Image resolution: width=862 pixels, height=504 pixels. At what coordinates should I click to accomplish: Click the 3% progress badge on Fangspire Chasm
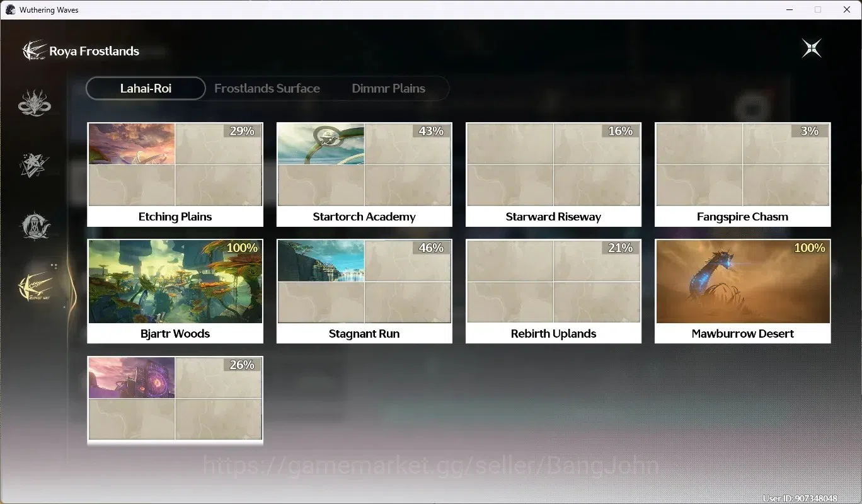[810, 131]
